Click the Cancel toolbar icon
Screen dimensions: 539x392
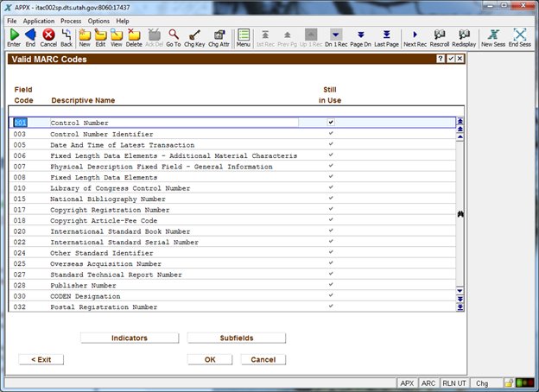pyautogui.click(x=48, y=35)
